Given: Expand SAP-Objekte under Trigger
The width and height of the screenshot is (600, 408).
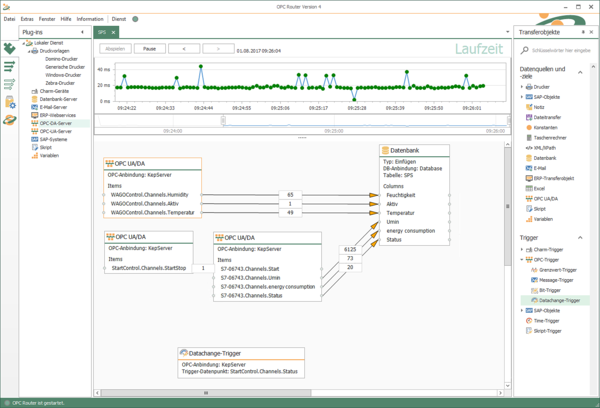Looking at the screenshot, I should click(x=522, y=310).
